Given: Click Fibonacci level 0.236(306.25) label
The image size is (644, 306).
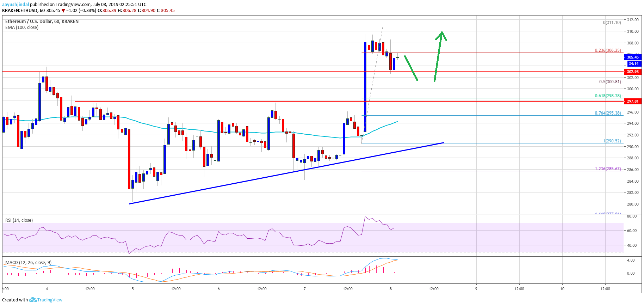Looking at the screenshot, I should (x=608, y=50).
